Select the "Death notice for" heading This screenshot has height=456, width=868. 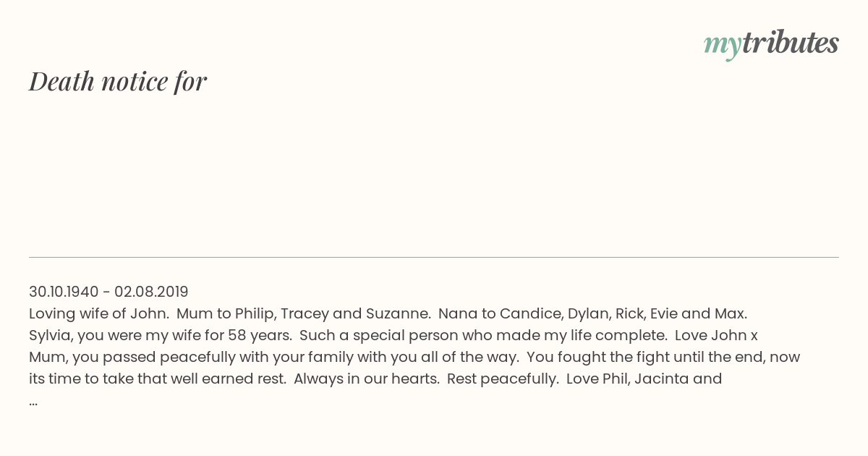click(118, 81)
